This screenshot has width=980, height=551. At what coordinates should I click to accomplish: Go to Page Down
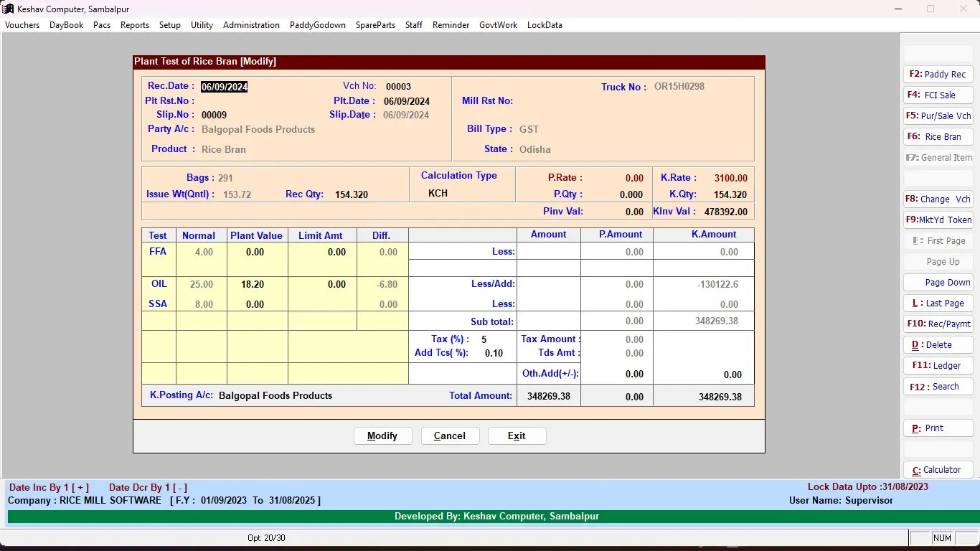[938, 283]
